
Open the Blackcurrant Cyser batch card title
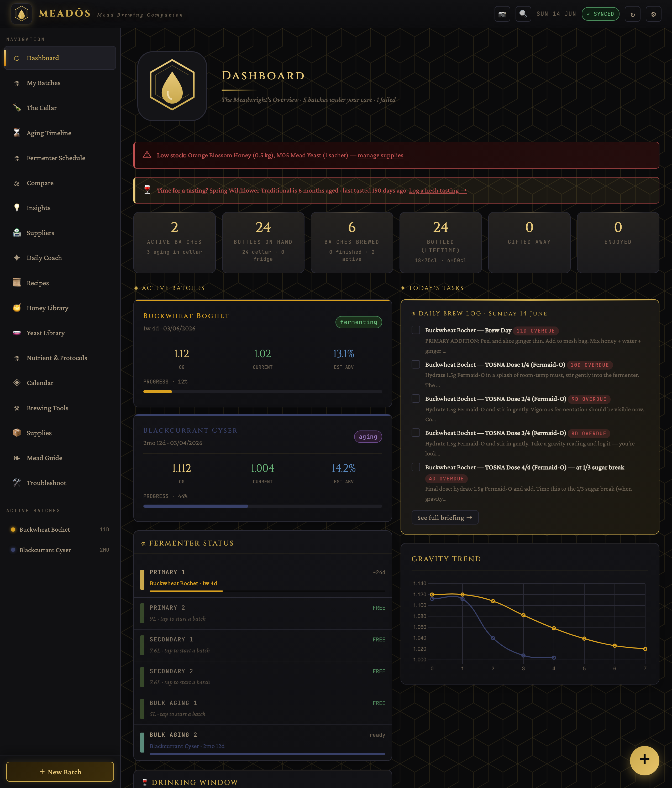coord(190,430)
